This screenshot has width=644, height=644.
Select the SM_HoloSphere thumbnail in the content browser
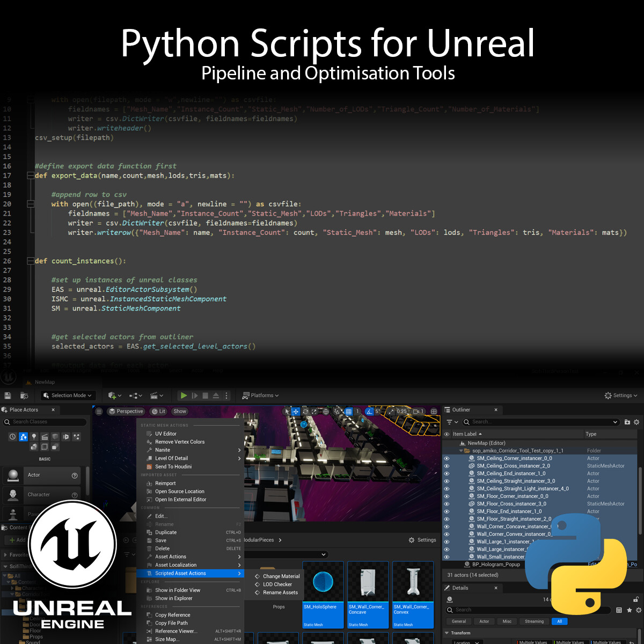click(323, 581)
